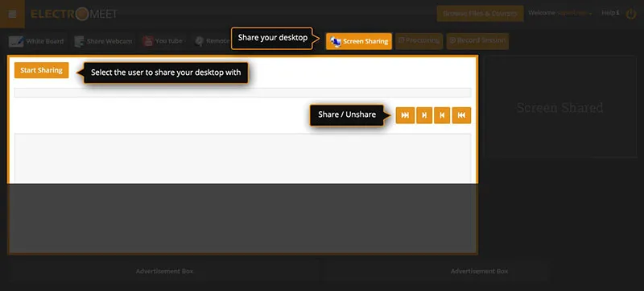Select the Screen Sharing tab
The image size is (644, 291).
(x=359, y=41)
